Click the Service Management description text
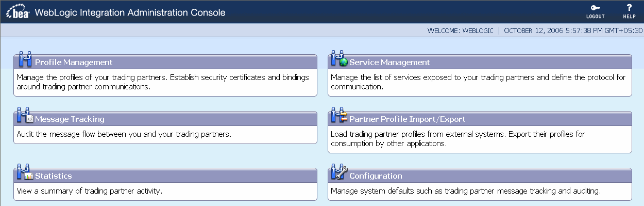644x206 pixels. [478, 82]
